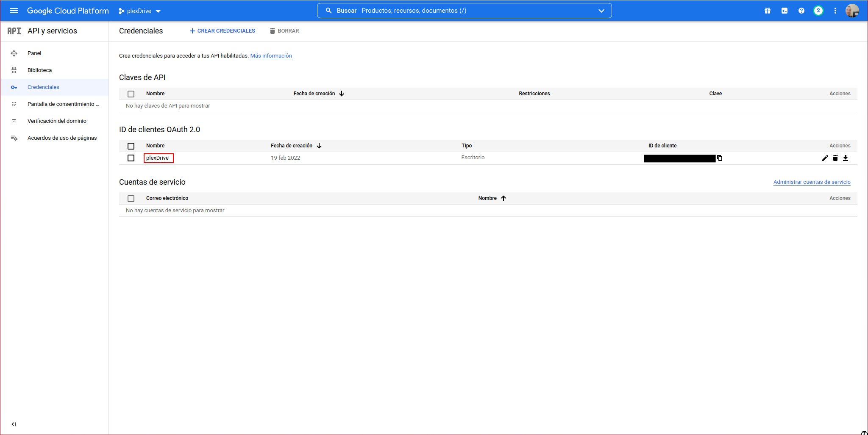Check the plexDrive row checkbox
This screenshot has width=868, height=435.
[x=131, y=158]
